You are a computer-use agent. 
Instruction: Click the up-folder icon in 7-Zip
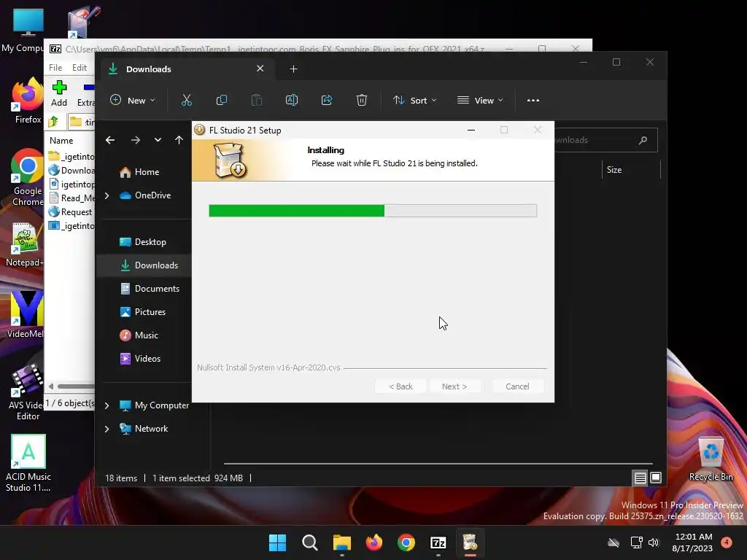tap(53, 122)
